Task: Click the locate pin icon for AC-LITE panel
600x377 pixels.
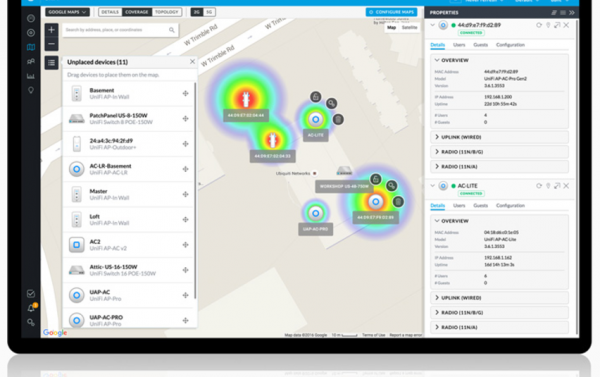Action: click(548, 186)
